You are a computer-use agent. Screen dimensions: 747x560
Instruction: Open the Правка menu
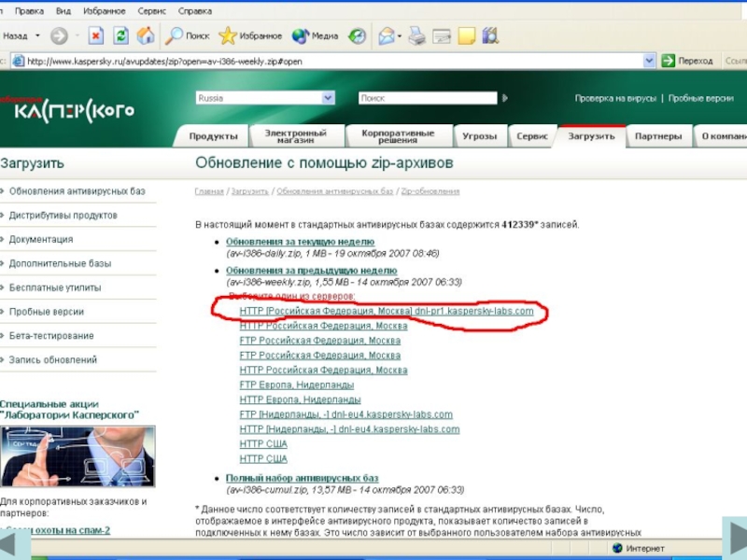coord(29,11)
